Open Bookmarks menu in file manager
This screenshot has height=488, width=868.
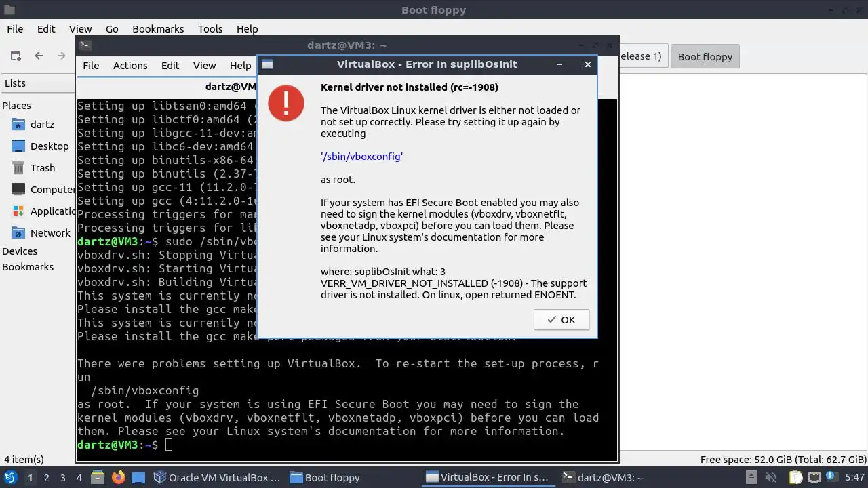(158, 29)
